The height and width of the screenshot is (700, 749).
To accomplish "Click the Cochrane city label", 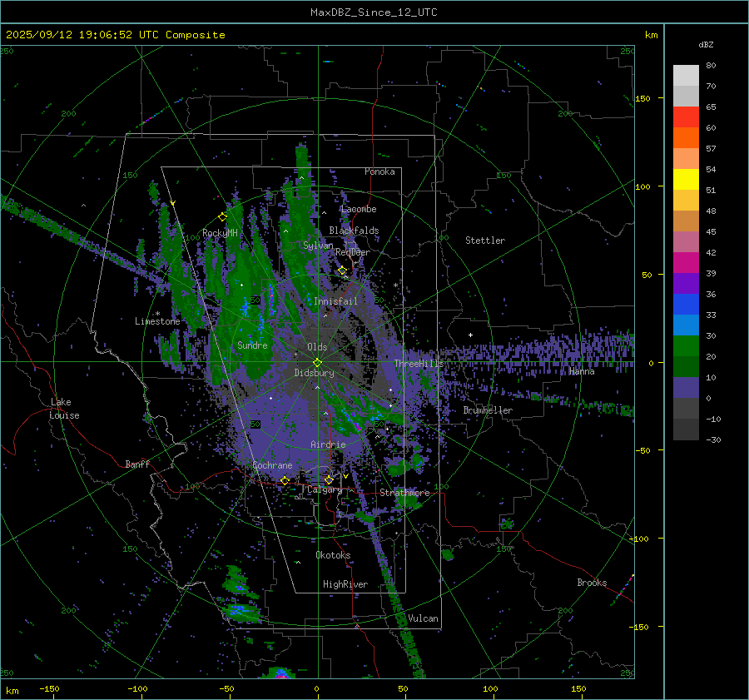I will (272, 465).
